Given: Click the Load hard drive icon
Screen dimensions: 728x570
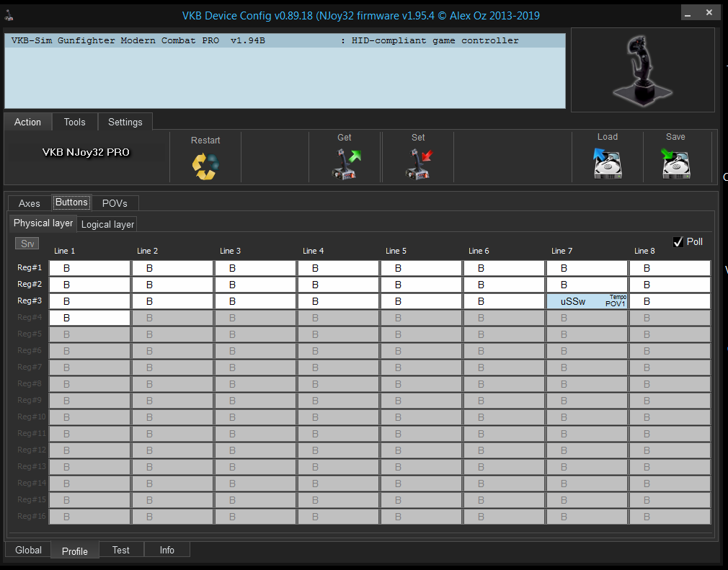Looking at the screenshot, I should (608, 164).
